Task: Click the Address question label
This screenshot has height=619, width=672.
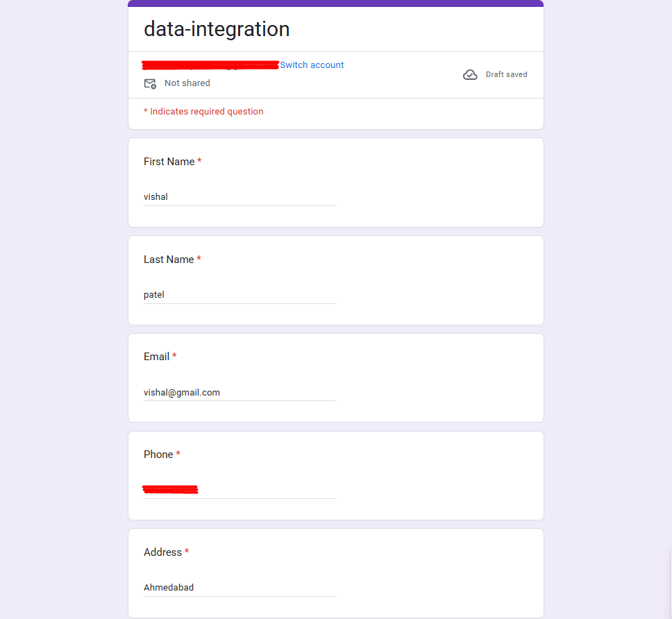Action: click(x=163, y=552)
